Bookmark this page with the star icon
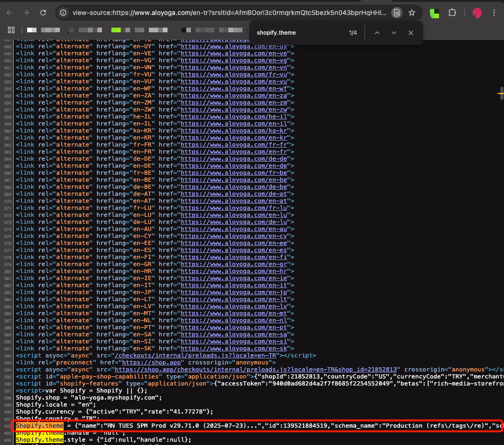 point(412,13)
